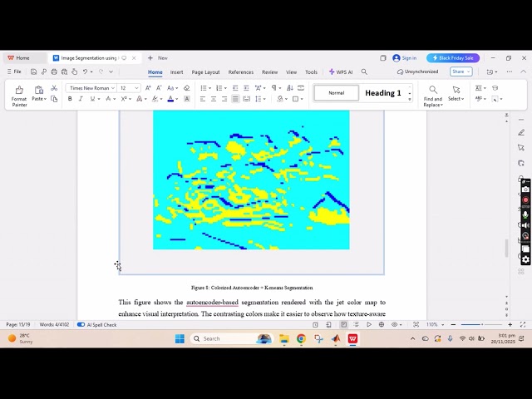Apply the Heading 1 style
Screen dimensions: 532x399
coord(383,93)
